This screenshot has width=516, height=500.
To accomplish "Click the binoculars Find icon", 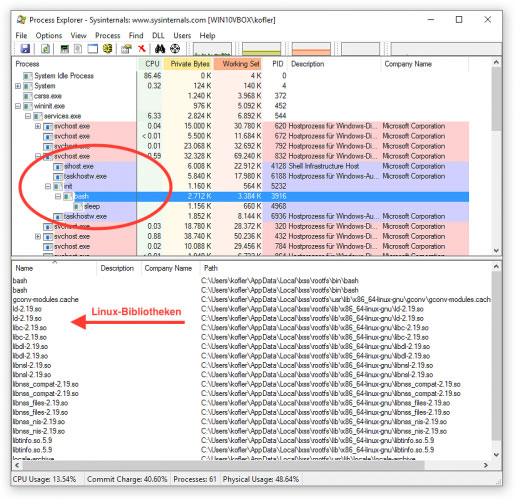I will [x=160, y=49].
